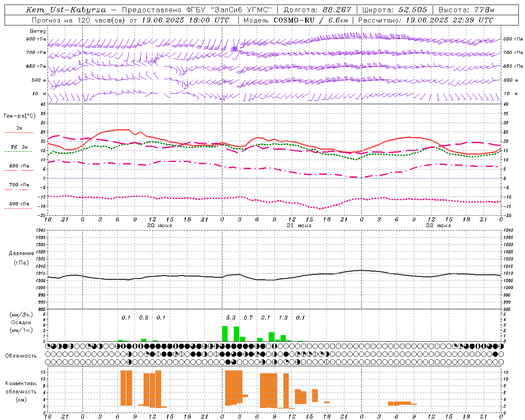This screenshot has height=420, width=525.
Task: Click the 500 гПа entry in temperature legend
Action: tap(19, 204)
